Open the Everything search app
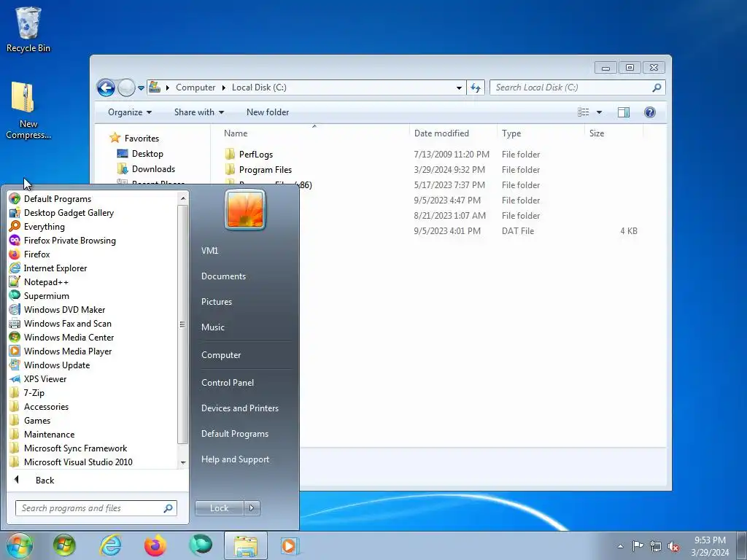The height and width of the screenshot is (560, 747). 44,226
